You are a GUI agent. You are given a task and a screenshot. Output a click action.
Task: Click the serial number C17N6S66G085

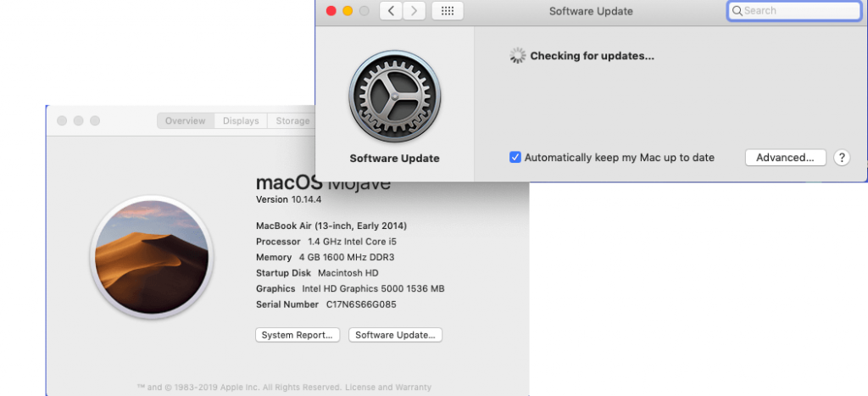[361, 304]
